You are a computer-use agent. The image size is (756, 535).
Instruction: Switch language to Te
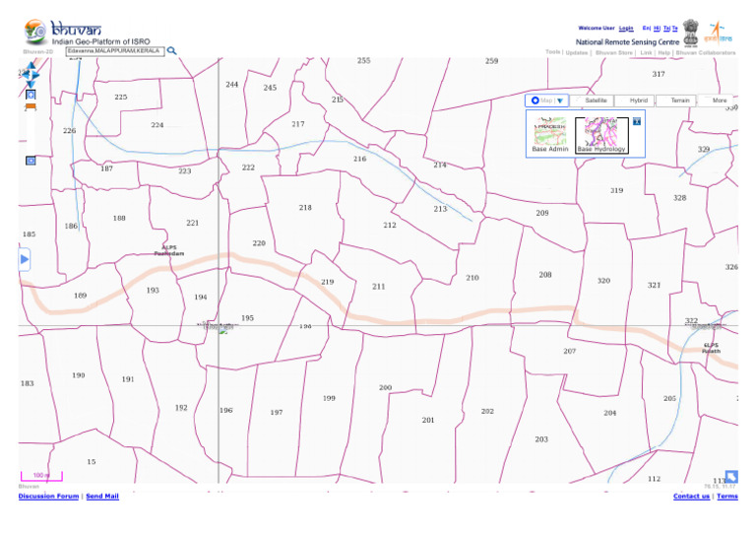pyautogui.click(x=674, y=28)
